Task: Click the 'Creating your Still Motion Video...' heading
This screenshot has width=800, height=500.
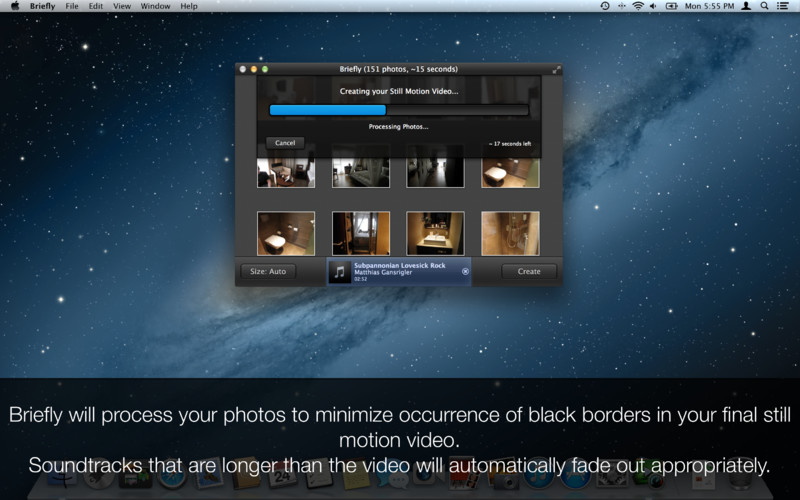Action: point(399,91)
